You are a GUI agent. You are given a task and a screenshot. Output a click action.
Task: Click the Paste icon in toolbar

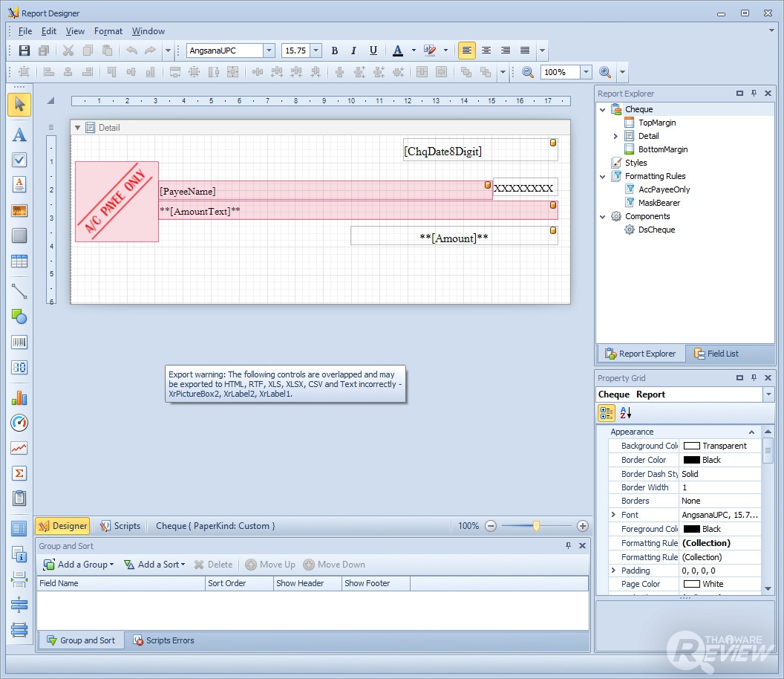pyautogui.click(x=107, y=51)
